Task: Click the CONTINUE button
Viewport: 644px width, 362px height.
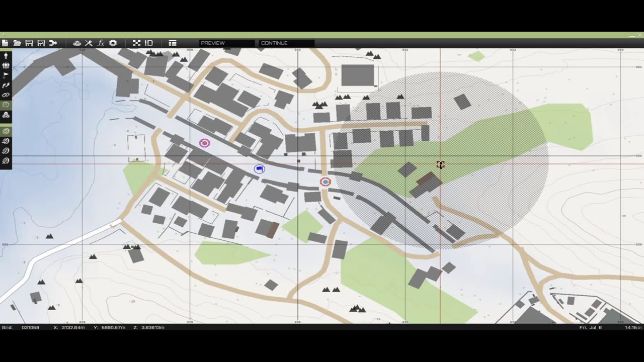Action: (x=287, y=43)
